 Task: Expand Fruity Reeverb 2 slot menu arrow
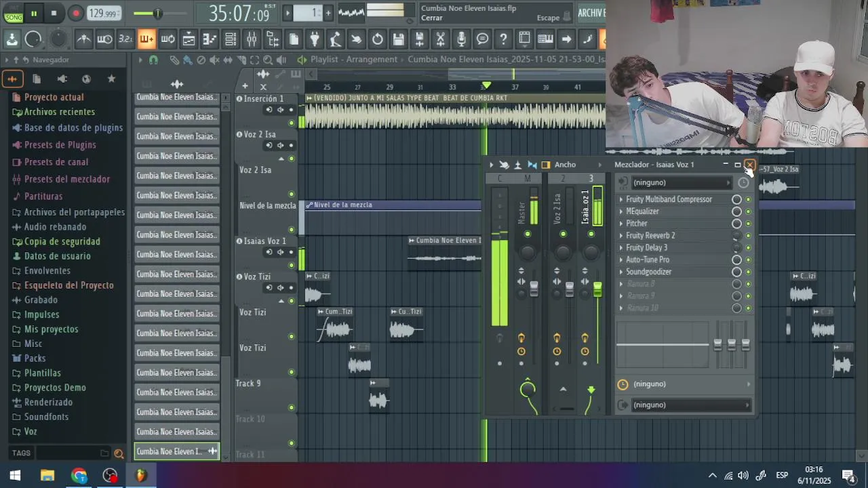pos(620,236)
